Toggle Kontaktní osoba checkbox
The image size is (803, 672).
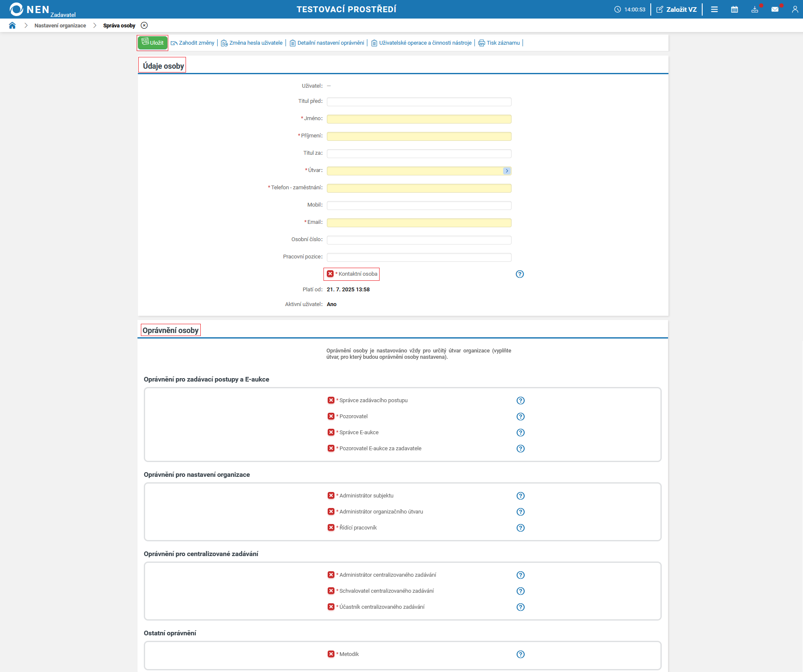pyautogui.click(x=330, y=274)
